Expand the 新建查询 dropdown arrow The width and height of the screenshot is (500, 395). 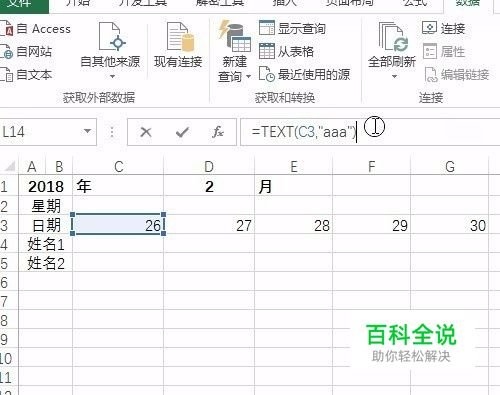[x=248, y=76]
